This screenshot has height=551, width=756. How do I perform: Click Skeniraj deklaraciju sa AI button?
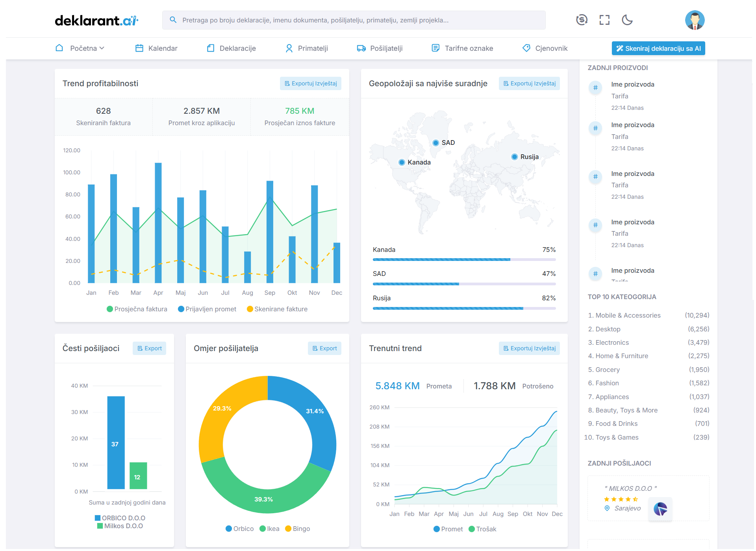[x=658, y=48]
